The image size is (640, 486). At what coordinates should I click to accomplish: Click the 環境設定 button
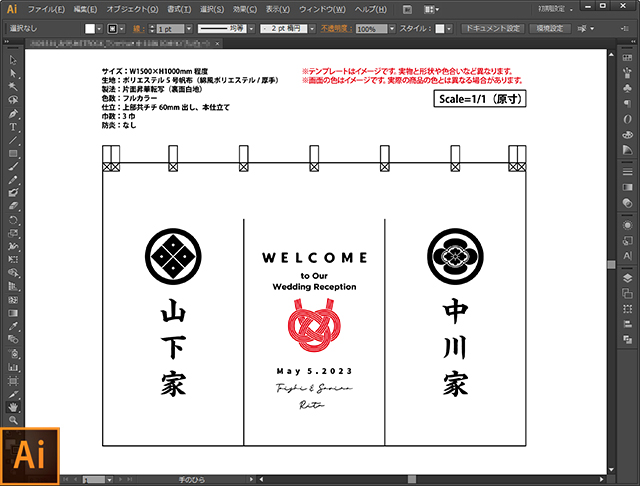coord(550,29)
